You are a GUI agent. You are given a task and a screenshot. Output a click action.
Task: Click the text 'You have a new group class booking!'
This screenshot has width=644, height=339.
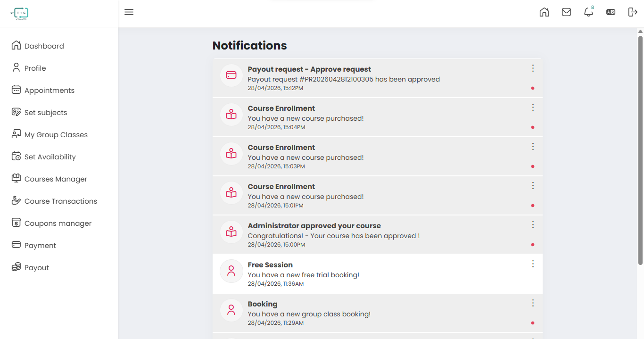point(309,314)
